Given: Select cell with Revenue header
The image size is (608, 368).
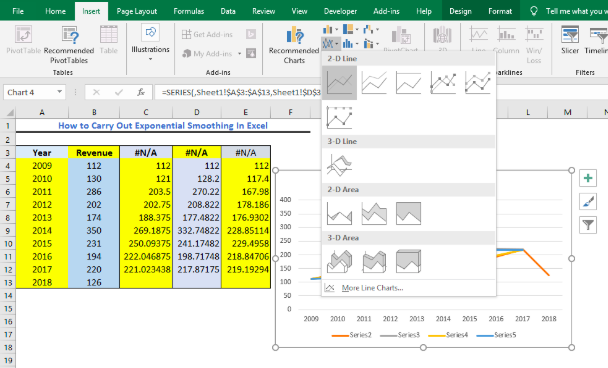Looking at the screenshot, I should coord(94,152).
